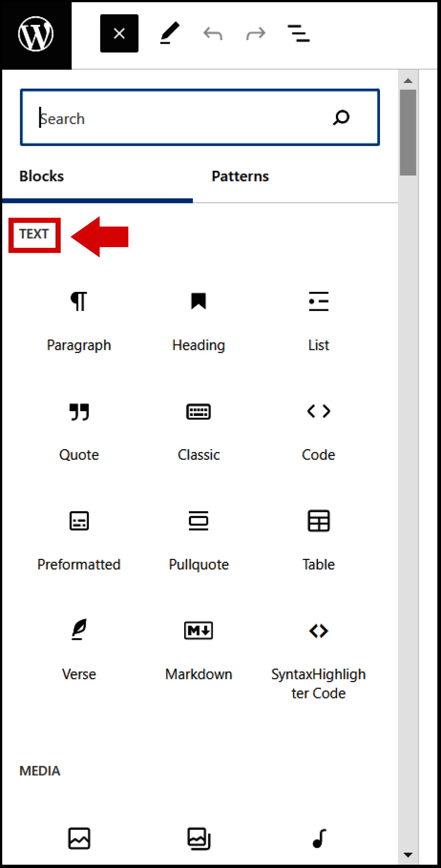Open the document list view
441x868 pixels.
[298, 33]
